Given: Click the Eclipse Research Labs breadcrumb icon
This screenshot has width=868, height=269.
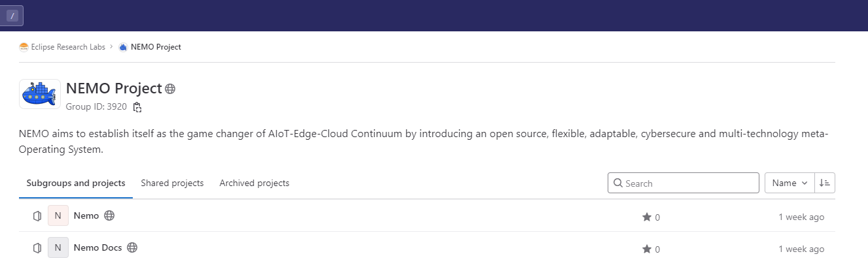Looking at the screenshot, I should [x=24, y=47].
